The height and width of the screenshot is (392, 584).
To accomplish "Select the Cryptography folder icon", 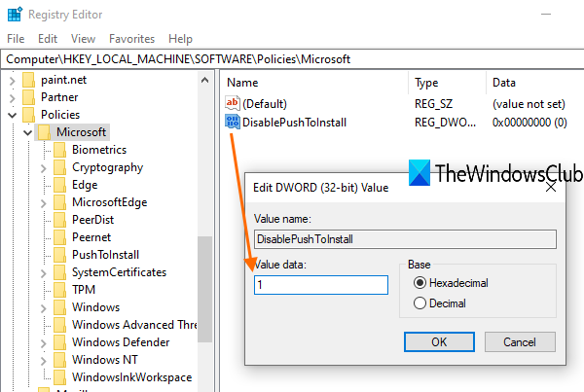I will click(60, 167).
